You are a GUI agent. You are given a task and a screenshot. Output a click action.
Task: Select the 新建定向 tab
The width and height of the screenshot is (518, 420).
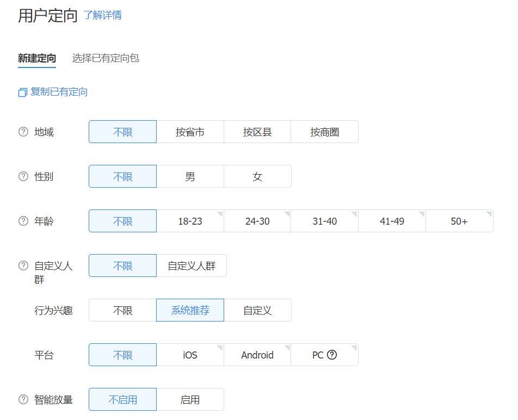[x=36, y=58]
